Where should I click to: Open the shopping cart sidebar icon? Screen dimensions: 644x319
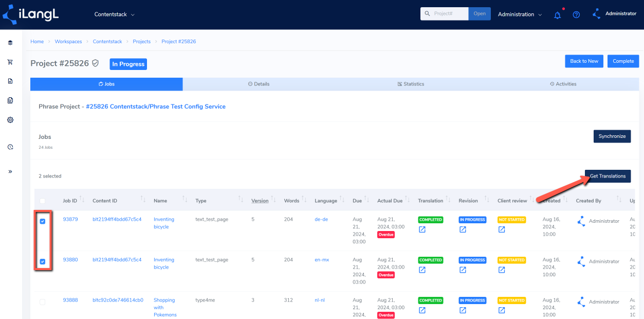[x=10, y=62]
